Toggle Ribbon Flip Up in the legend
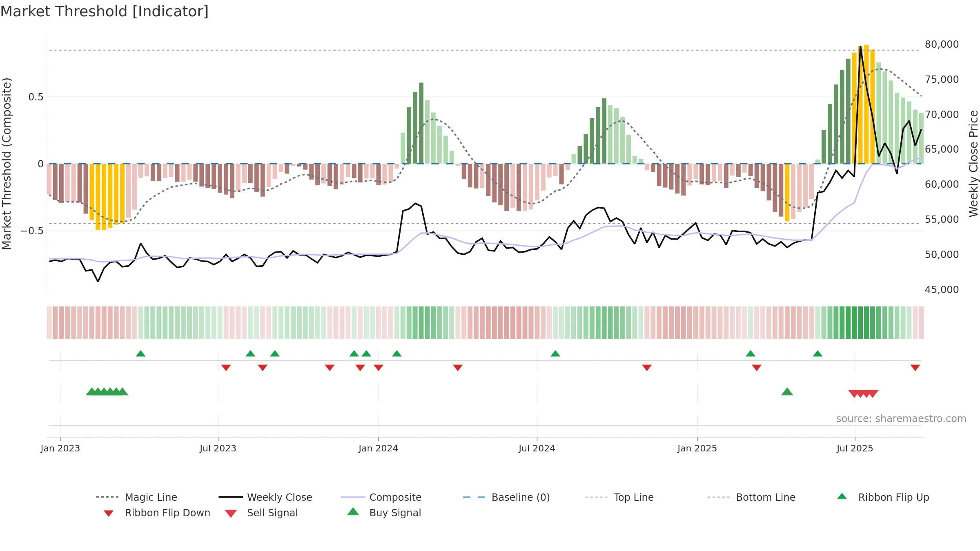Screen dimensions: 980x551 [883, 497]
